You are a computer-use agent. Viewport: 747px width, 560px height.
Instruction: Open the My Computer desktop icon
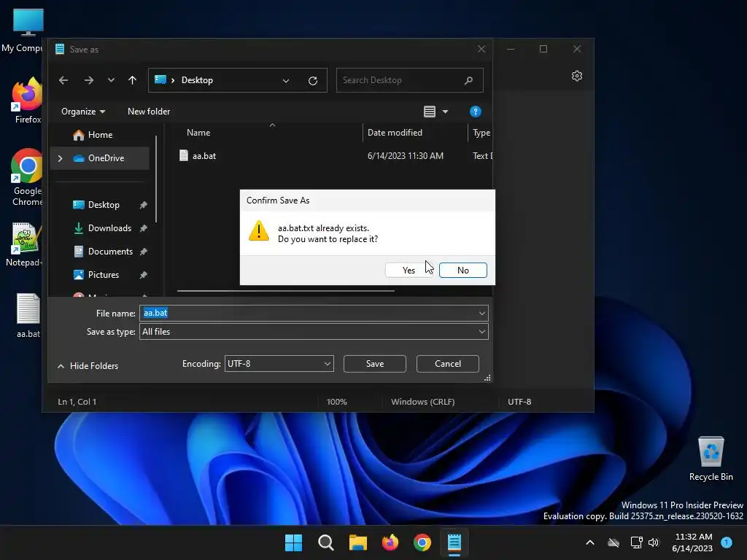tap(28, 29)
